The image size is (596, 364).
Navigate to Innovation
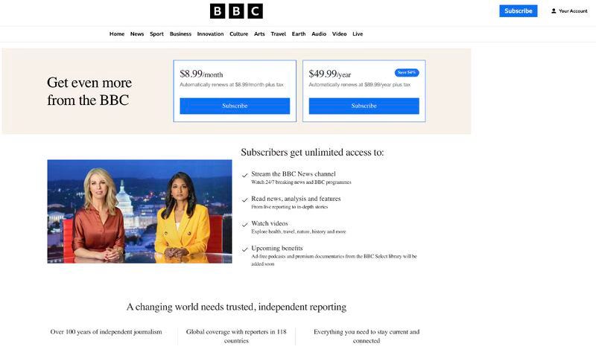[x=210, y=33]
